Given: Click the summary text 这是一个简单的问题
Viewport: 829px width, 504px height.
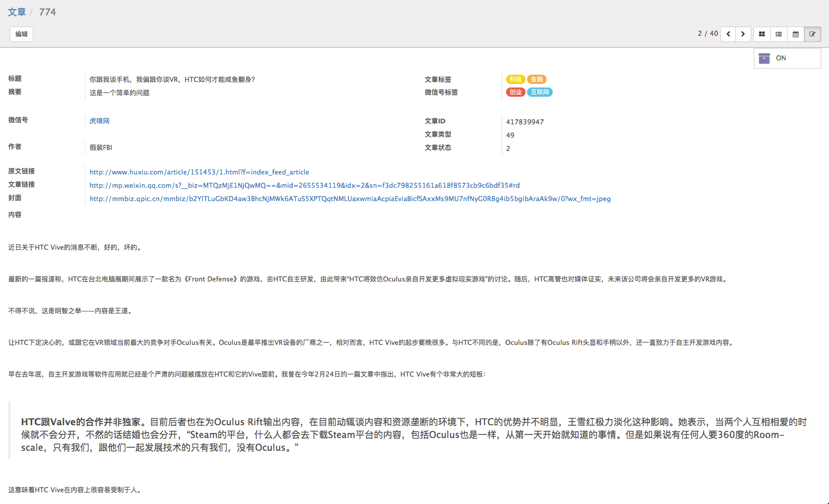Looking at the screenshot, I should pyautogui.click(x=119, y=93).
